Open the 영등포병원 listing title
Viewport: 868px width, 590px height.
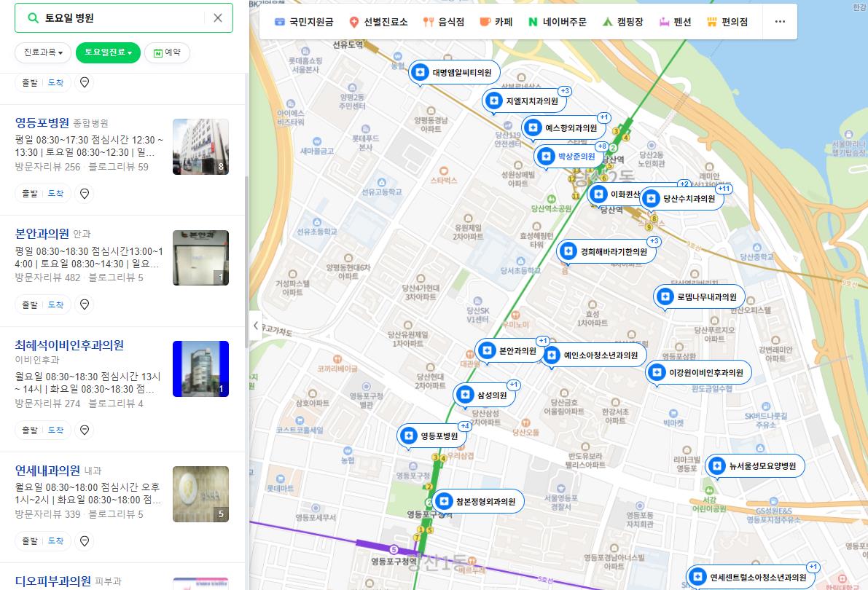(42, 123)
